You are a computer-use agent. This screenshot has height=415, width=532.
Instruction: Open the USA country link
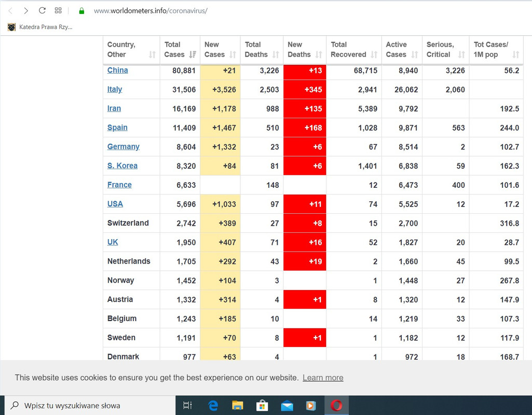pyautogui.click(x=115, y=204)
